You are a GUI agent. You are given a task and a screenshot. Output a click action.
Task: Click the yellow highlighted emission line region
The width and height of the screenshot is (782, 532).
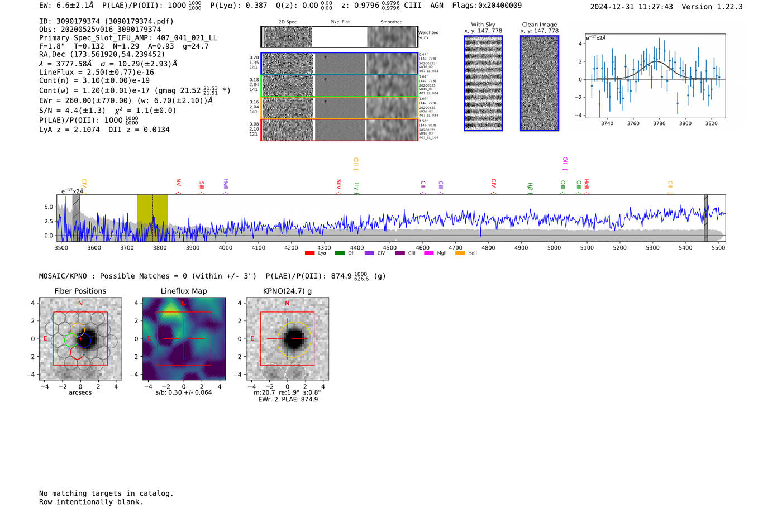coord(152,218)
